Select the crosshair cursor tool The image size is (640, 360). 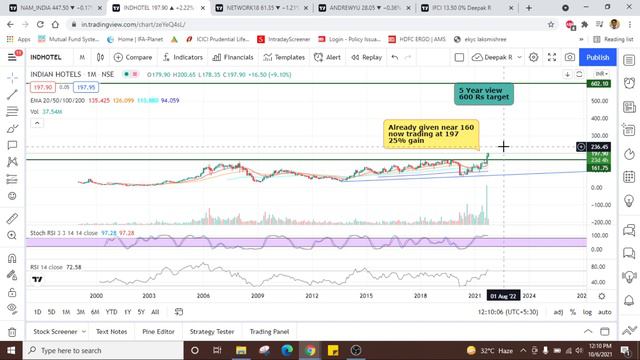pyautogui.click(x=12, y=78)
